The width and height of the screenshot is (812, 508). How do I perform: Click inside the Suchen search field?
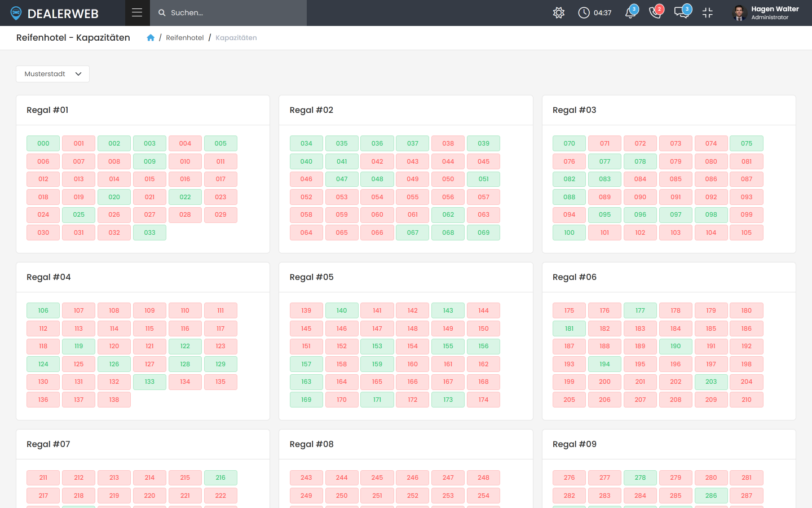[228, 13]
